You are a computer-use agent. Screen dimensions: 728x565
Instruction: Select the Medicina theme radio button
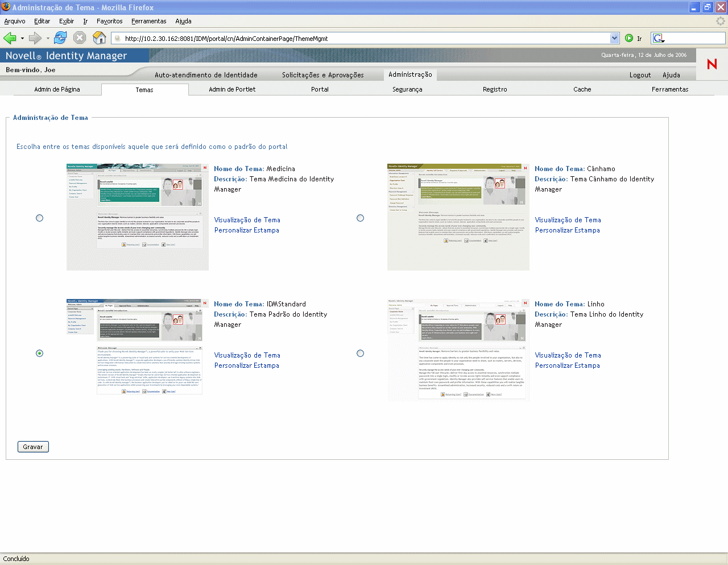[x=39, y=218]
